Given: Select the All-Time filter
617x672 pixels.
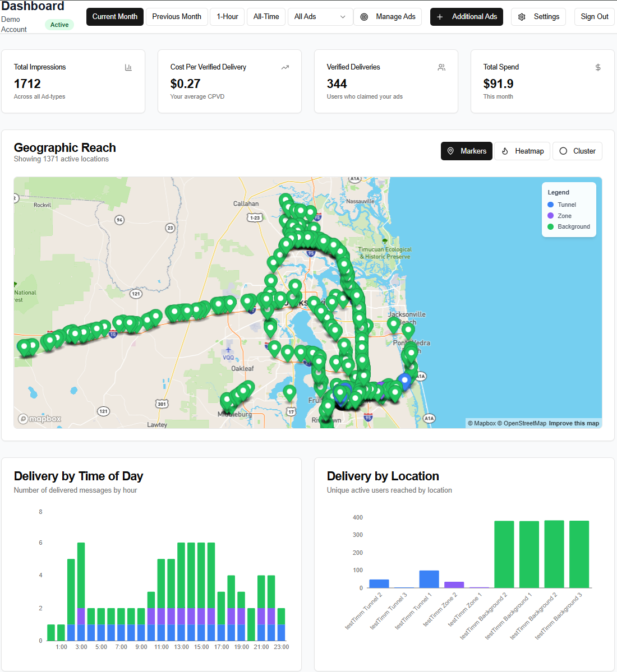Looking at the screenshot, I should (266, 17).
